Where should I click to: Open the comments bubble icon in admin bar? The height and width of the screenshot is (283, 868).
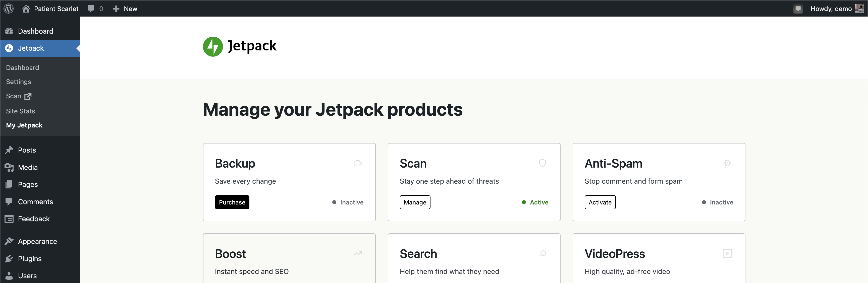pos(91,9)
